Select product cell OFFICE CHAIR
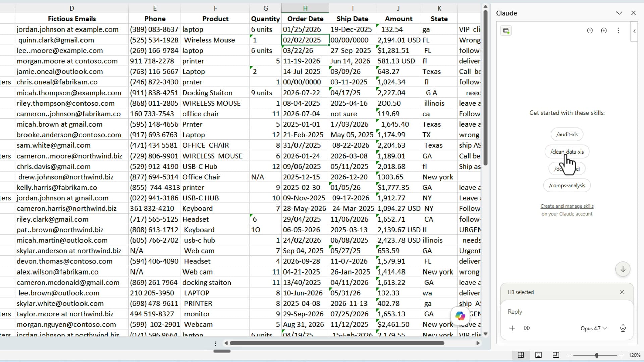The image size is (644, 362). [x=215, y=145]
